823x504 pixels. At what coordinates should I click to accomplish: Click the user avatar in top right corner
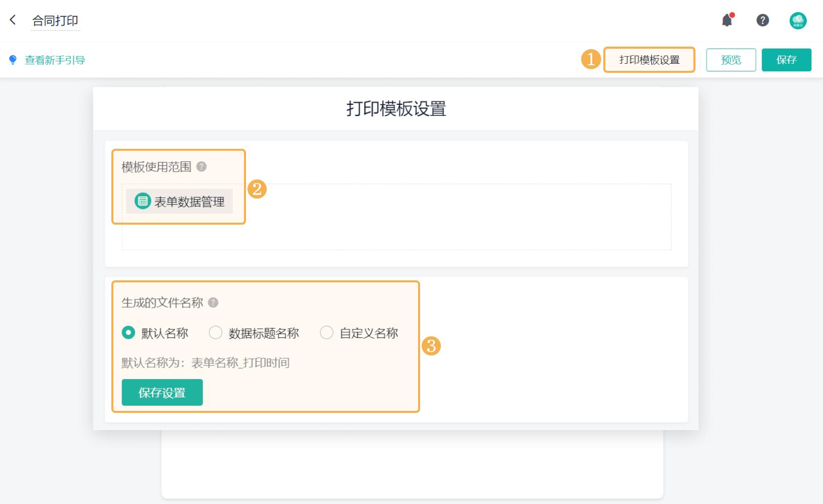(798, 21)
